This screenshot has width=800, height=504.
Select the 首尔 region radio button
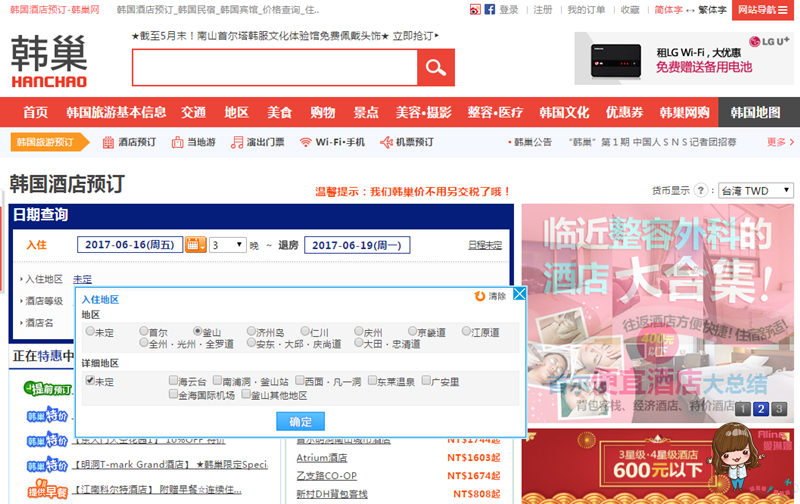click(144, 331)
